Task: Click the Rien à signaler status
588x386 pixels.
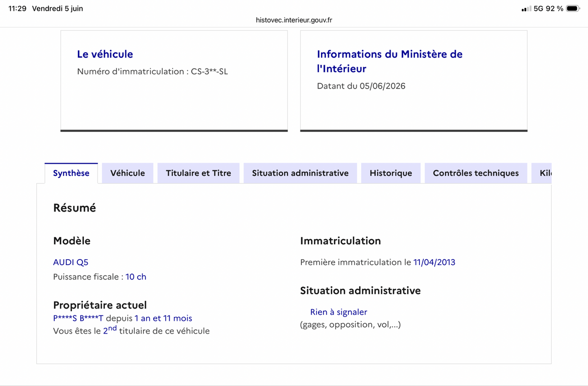Action: (339, 312)
